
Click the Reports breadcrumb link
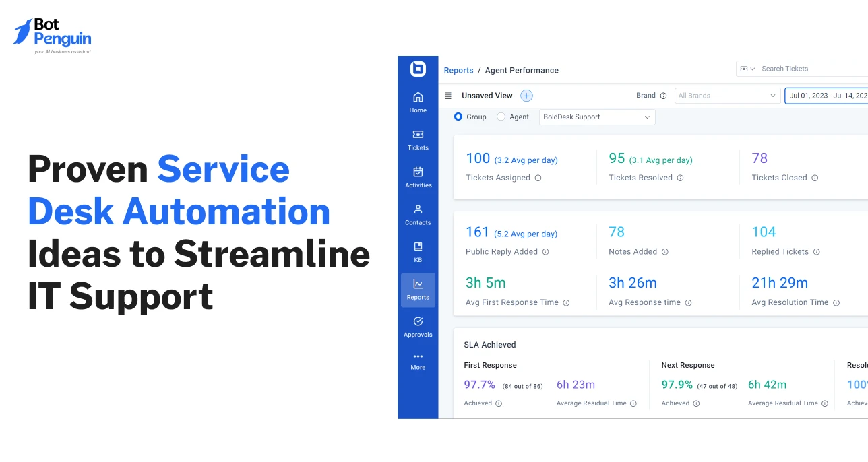(x=458, y=70)
